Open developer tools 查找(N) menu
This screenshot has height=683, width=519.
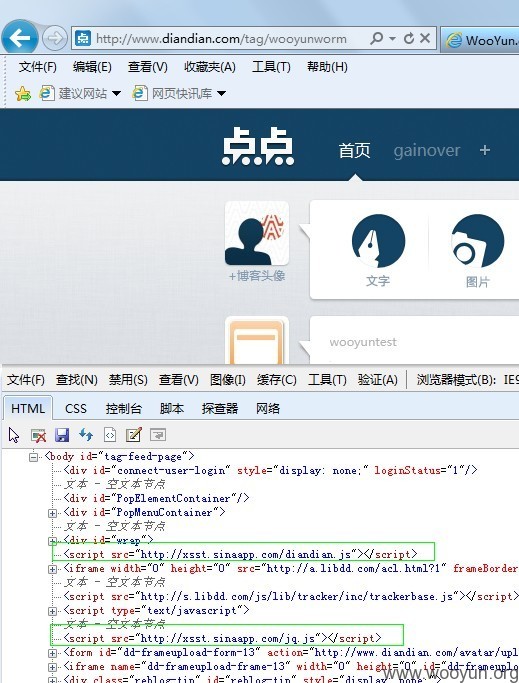(76, 380)
